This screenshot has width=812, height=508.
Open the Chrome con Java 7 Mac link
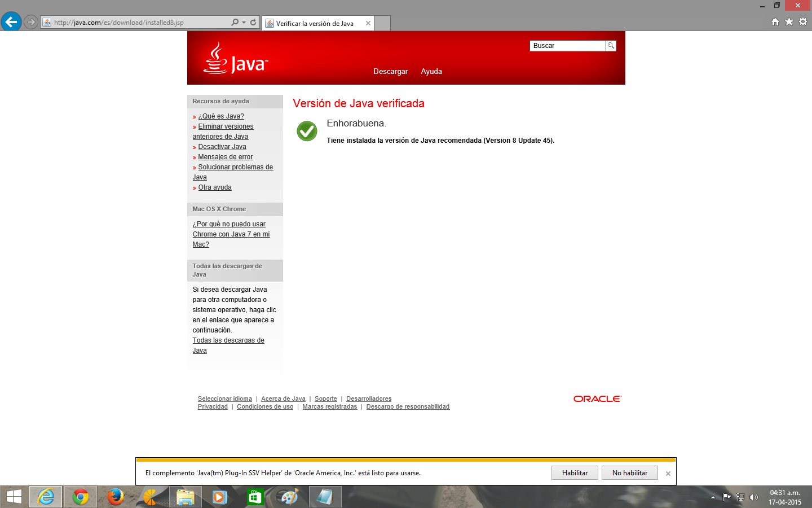click(x=231, y=234)
